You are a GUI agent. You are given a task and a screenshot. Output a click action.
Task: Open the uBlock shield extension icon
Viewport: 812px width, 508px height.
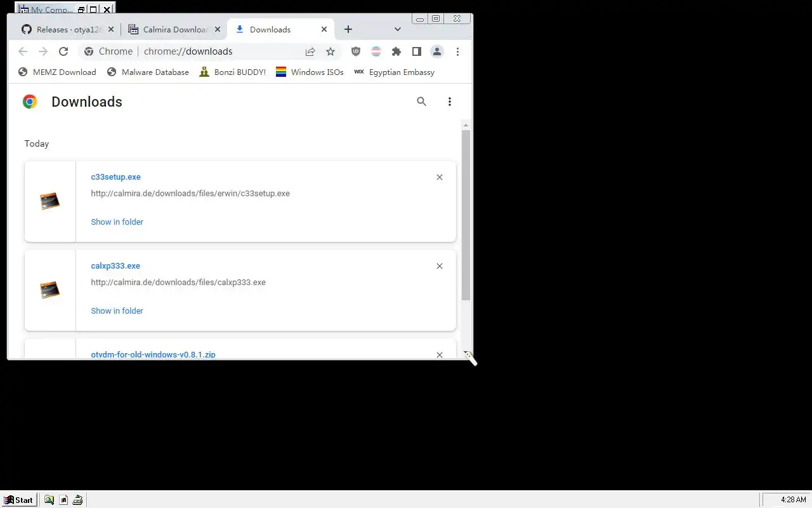pyautogui.click(x=356, y=51)
